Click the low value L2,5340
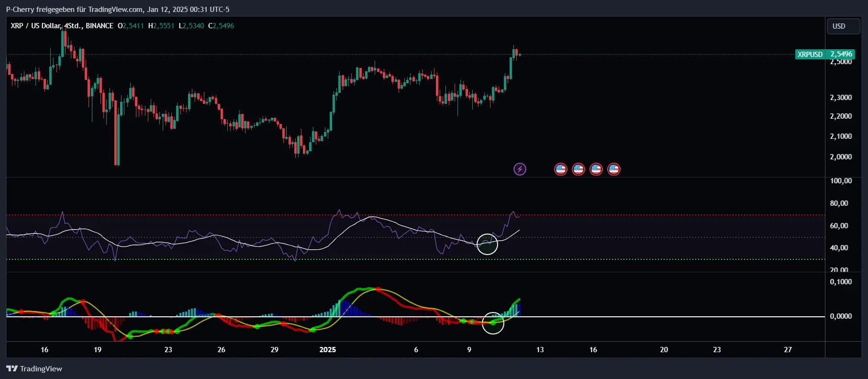The image size is (868, 379). coord(191,26)
